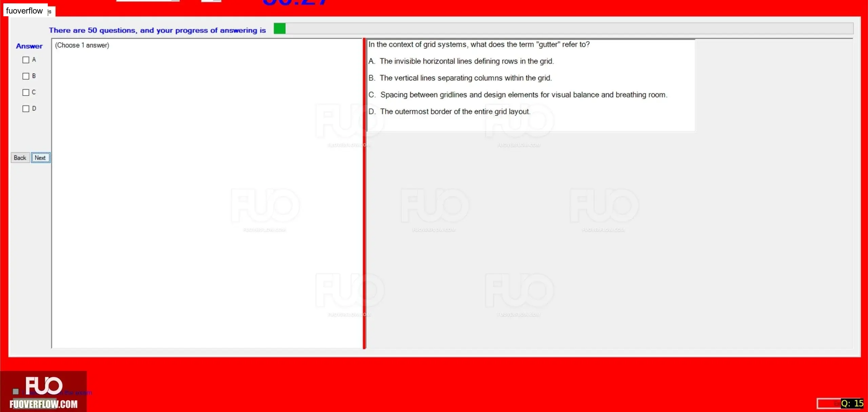Toggle the finish exam checkbox at bottom left
868x412 pixels.
click(x=16, y=392)
